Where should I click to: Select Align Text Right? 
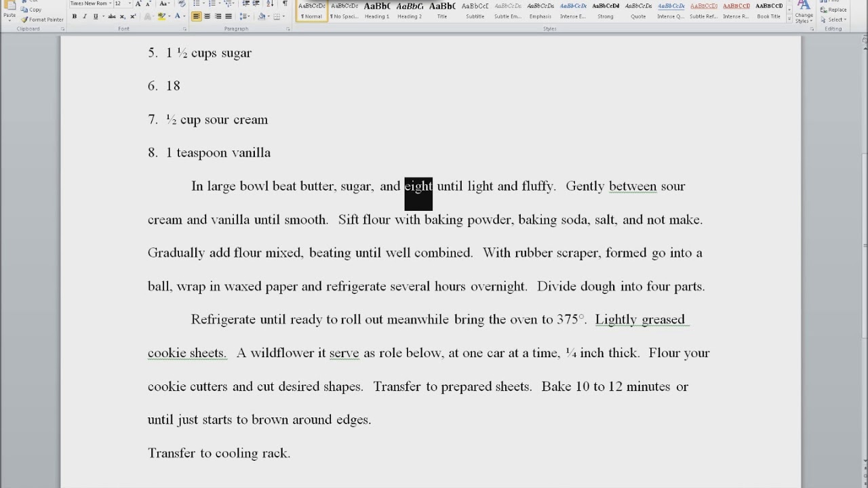[218, 16]
